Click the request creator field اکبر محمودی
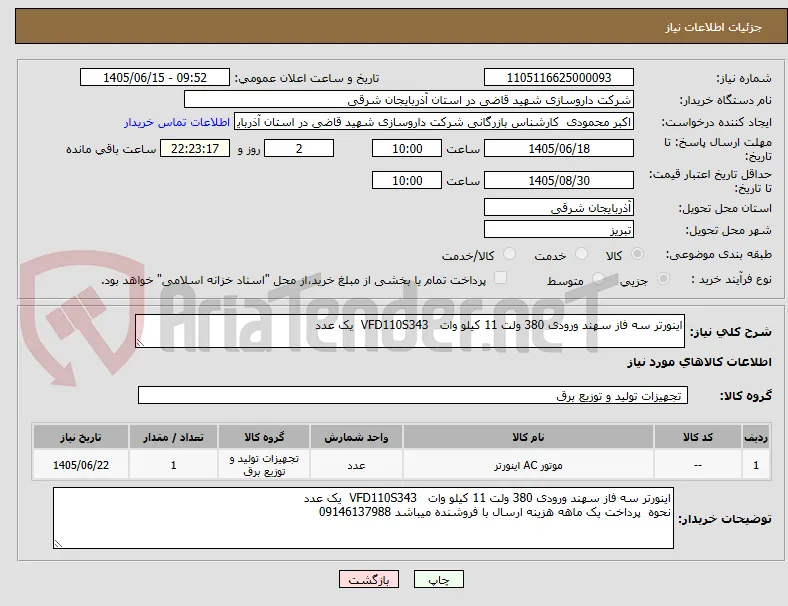 tap(434, 122)
